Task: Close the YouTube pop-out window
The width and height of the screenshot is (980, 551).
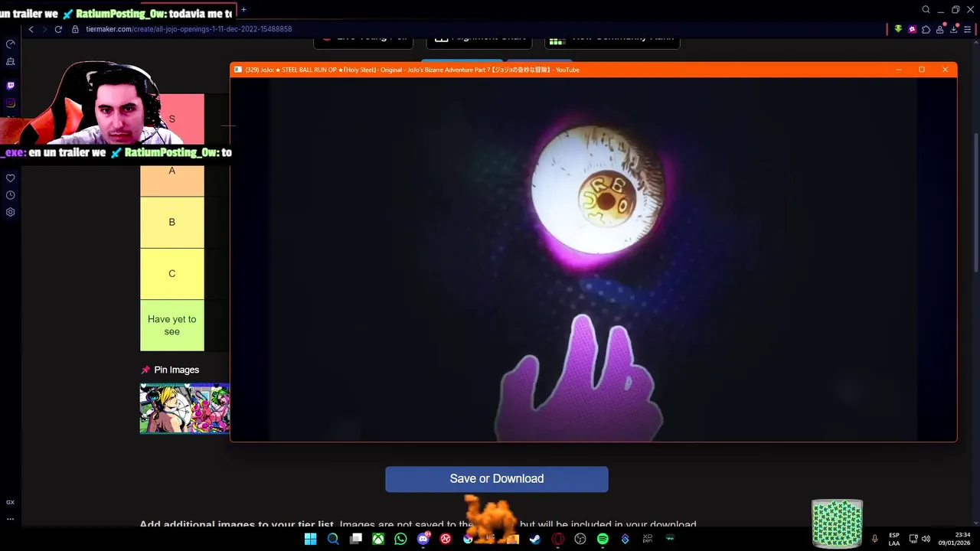Action: click(x=945, y=70)
